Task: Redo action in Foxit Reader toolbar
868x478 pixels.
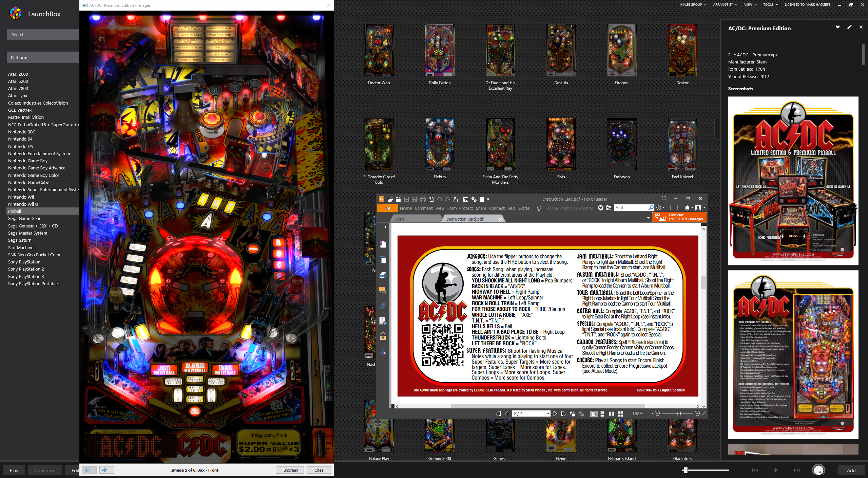Action: coord(447,199)
